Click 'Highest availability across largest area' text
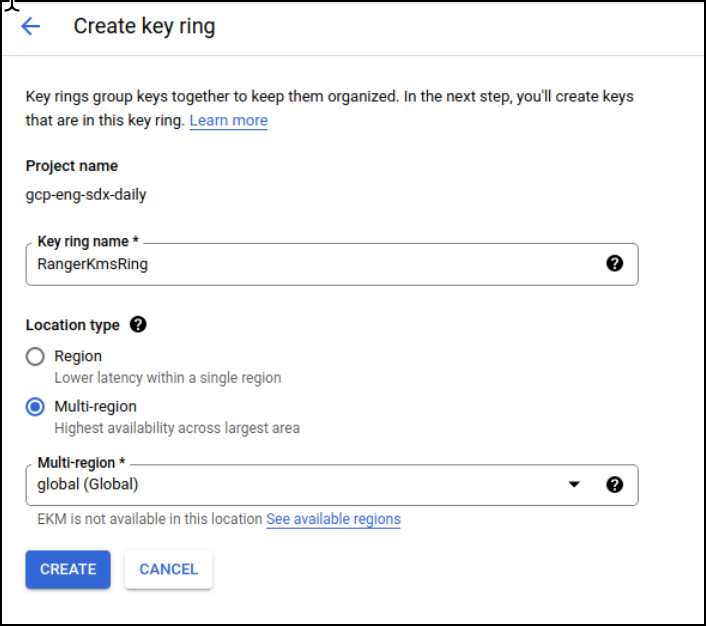Screen dimensions: 706x626 tap(177, 428)
